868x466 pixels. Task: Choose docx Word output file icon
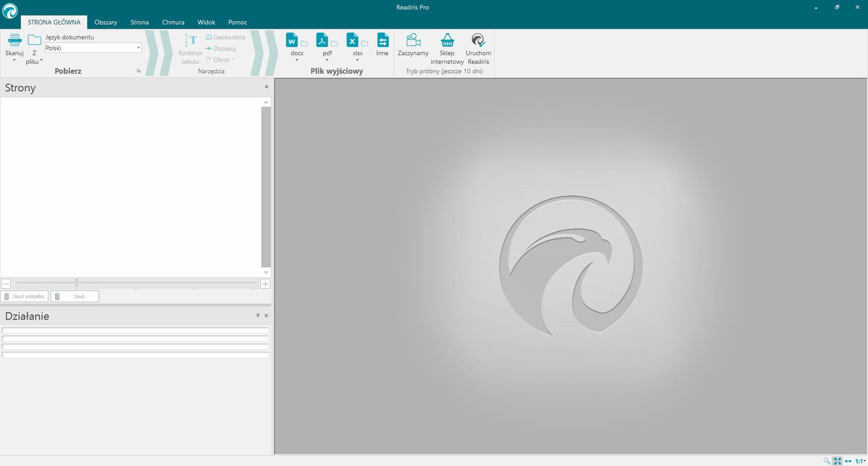292,40
